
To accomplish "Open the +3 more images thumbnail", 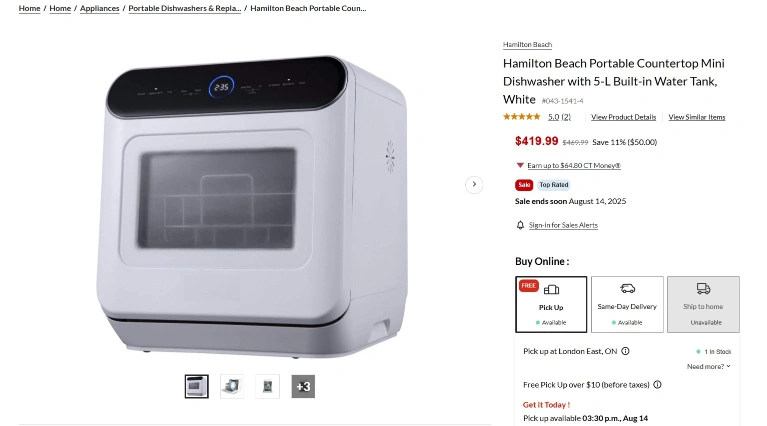I will [303, 386].
